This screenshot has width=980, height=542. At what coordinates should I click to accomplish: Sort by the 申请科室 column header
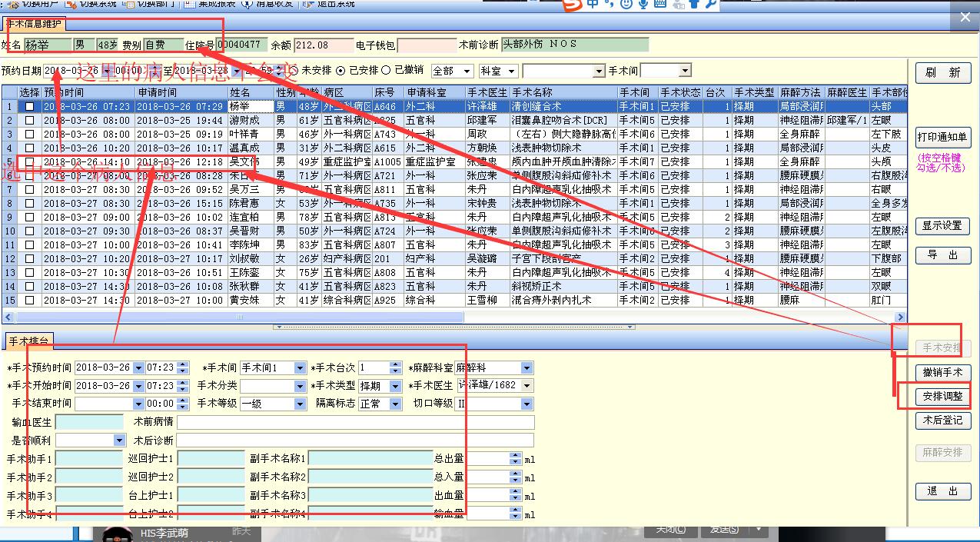pyautogui.click(x=434, y=92)
